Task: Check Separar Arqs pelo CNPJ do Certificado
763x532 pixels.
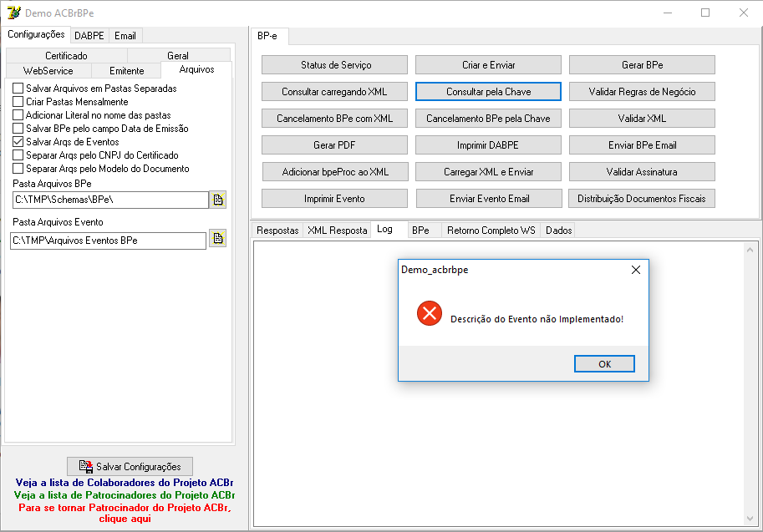Action: (x=18, y=155)
